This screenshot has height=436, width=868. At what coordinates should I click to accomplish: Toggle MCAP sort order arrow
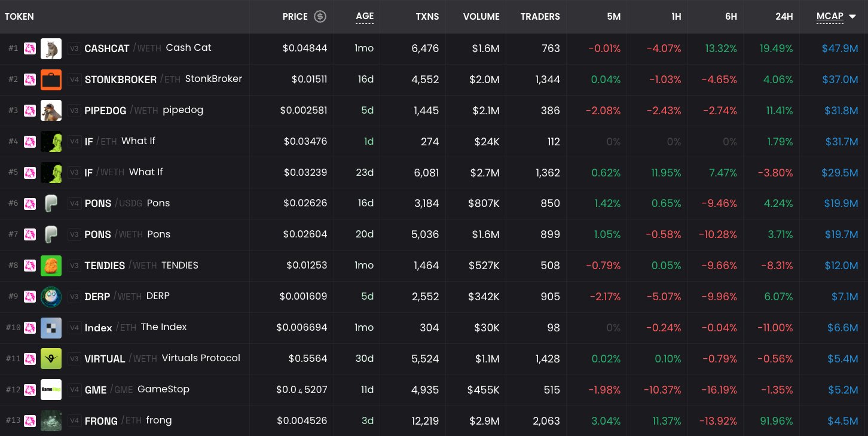point(853,17)
